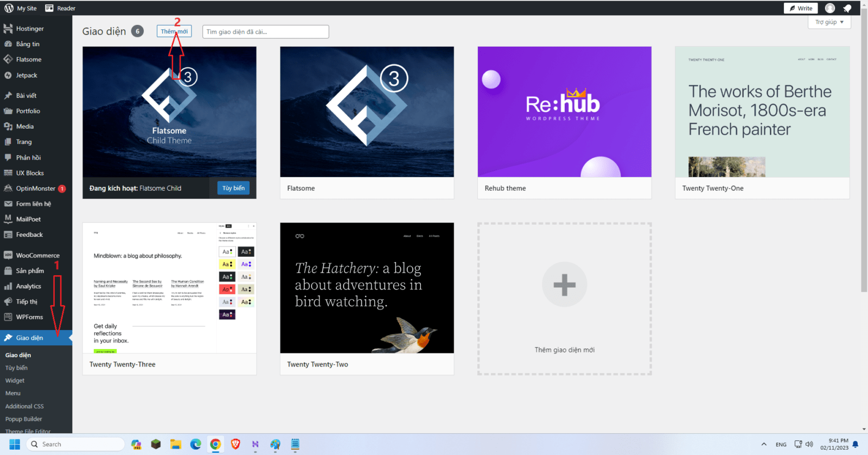The height and width of the screenshot is (455, 868).
Task: Open Popup Builder submenu item
Action: pos(23,419)
